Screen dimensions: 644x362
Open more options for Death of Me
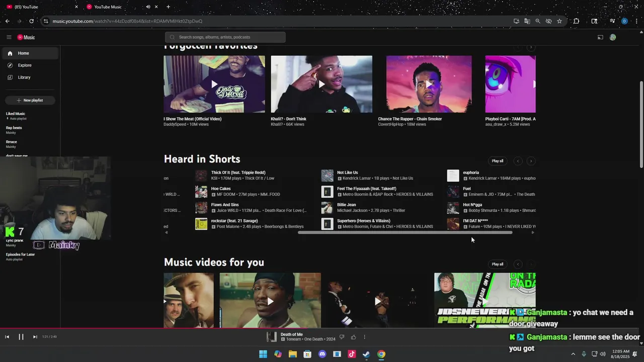365,337
